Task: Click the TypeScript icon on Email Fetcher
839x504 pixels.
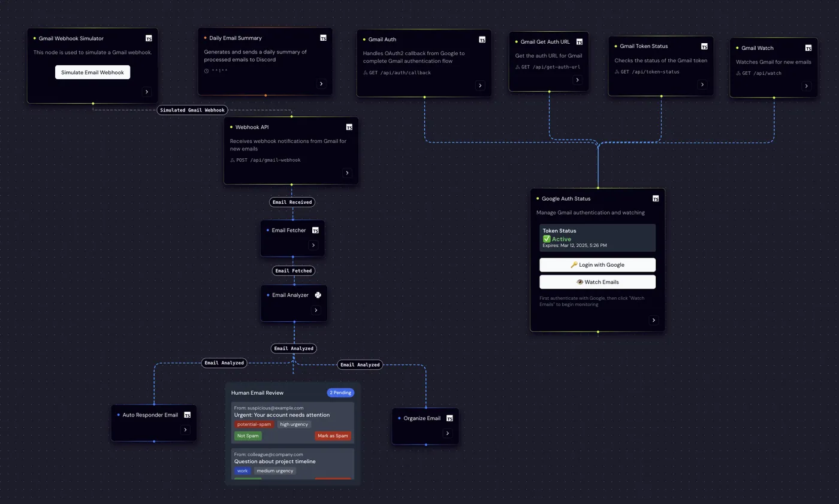Action: pyautogui.click(x=315, y=230)
